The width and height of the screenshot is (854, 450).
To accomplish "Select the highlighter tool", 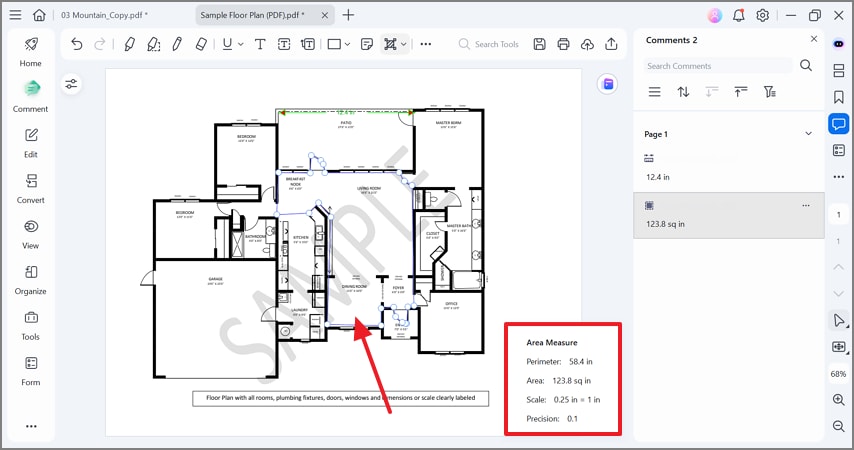I will pyautogui.click(x=129, y=44).
